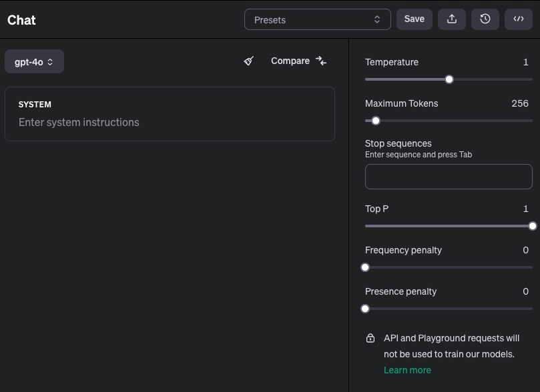Click the Temperature value field
The width and height of the screenshot is (540, 392).
click(x=525, y=62)
